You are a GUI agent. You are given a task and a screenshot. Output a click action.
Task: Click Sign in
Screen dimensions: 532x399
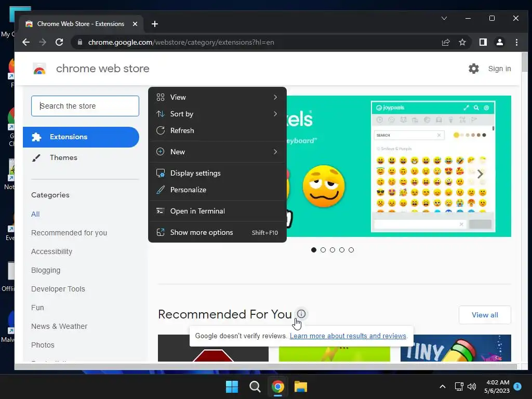point(499,69)
